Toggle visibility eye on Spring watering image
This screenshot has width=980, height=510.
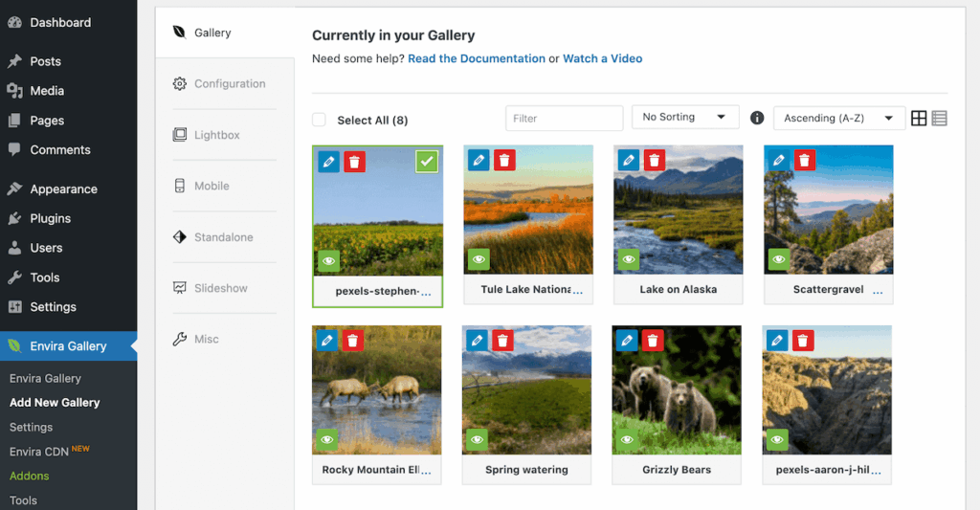pos(477,439)
